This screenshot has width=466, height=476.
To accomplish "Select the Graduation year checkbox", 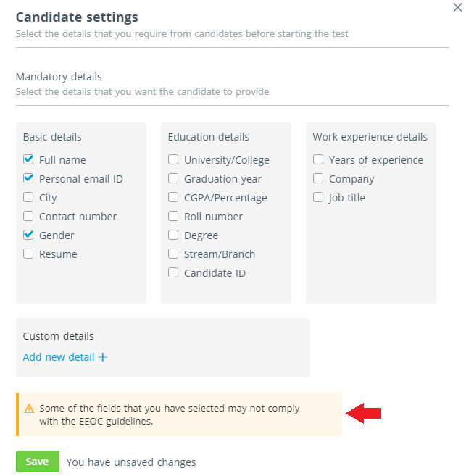I will [x=173, y=178].
